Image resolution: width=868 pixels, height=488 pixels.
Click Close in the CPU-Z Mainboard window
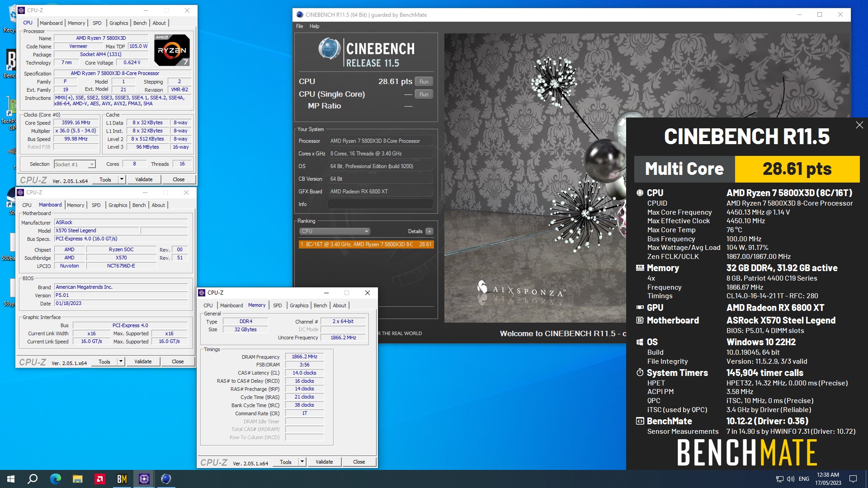click(x=178, y=361)
